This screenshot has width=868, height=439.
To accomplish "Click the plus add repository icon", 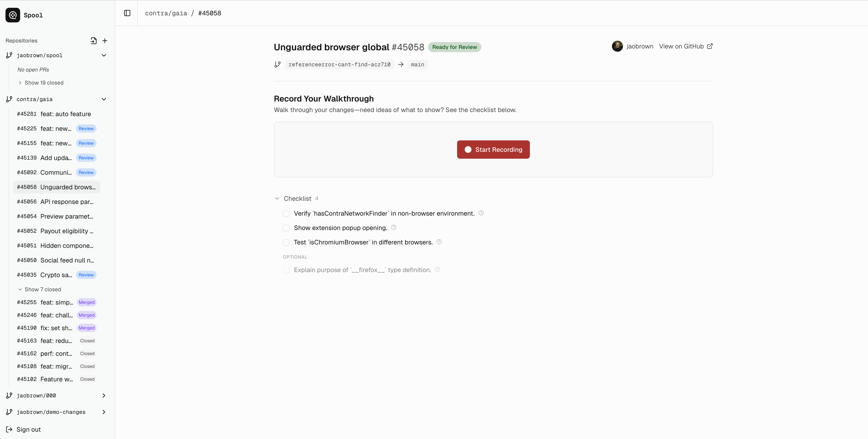I will 105,41.
